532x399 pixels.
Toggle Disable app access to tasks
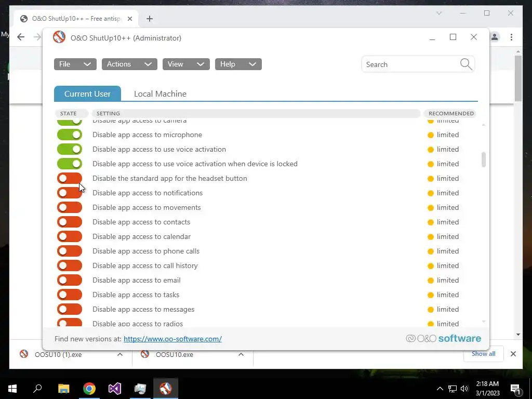[70, 295]
